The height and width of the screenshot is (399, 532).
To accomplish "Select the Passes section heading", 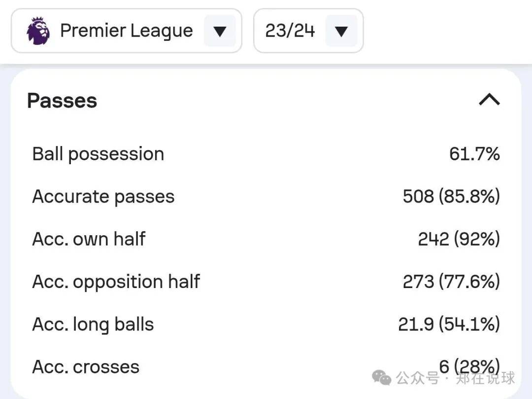I will tap(62, 101).
